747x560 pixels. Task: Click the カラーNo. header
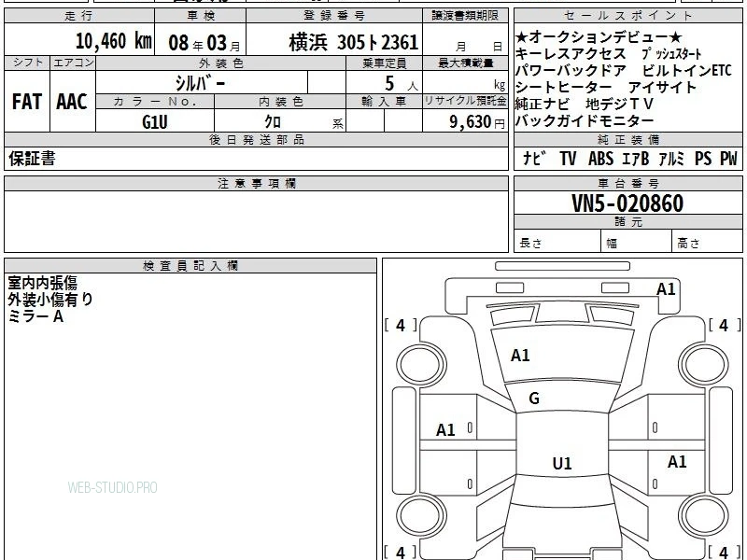tap(155, 102)
